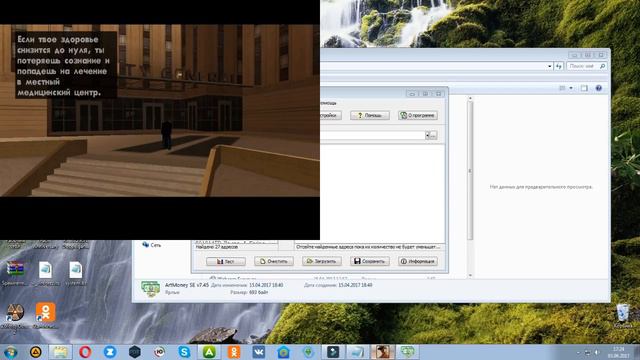This screenshot has height=360, width=640.
Task: Click the Explorer help question mark icon
Action: tap(599, 88)
